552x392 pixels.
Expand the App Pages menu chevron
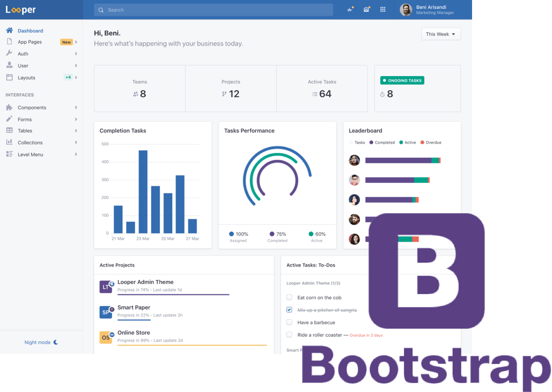pyautogui.click(x=76, y=42)
